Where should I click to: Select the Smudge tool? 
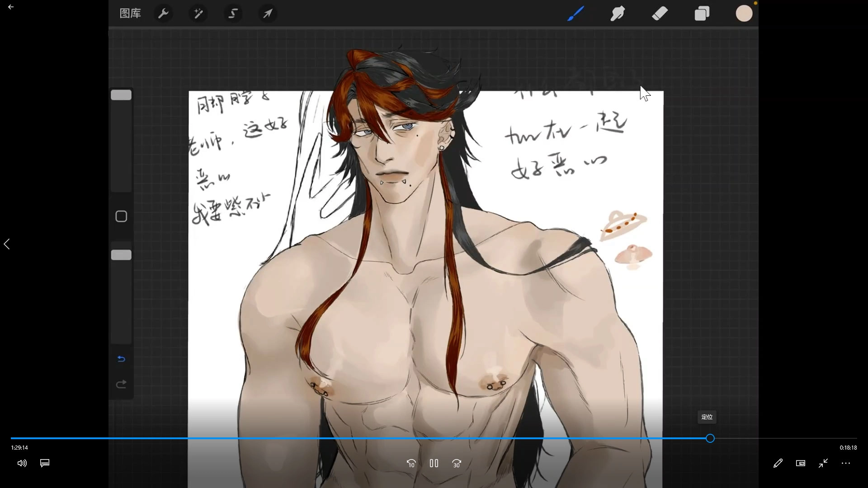pyautogui.click(x=618, y=14)
